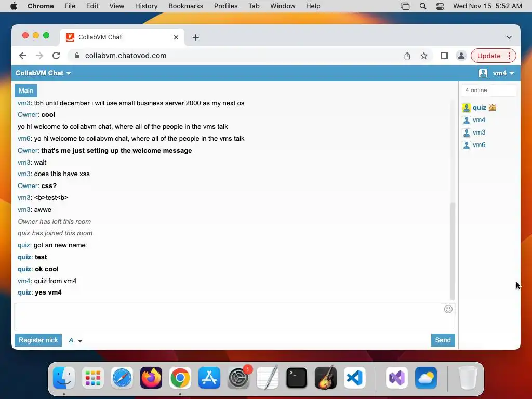Click the Send button
532x399 pixels.
click(443, 340)
